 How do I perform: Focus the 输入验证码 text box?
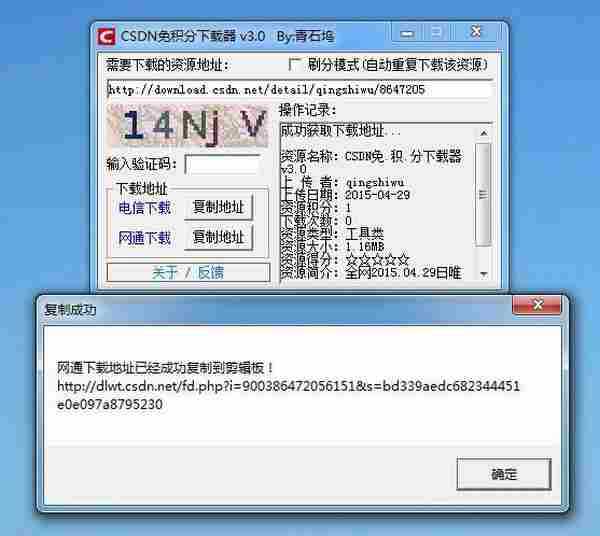[x=223, y=165]
